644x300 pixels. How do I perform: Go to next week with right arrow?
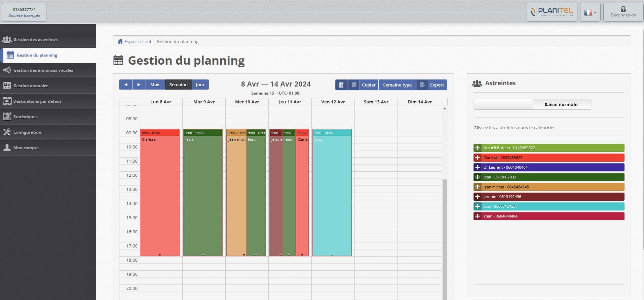[x=139, y=85]
